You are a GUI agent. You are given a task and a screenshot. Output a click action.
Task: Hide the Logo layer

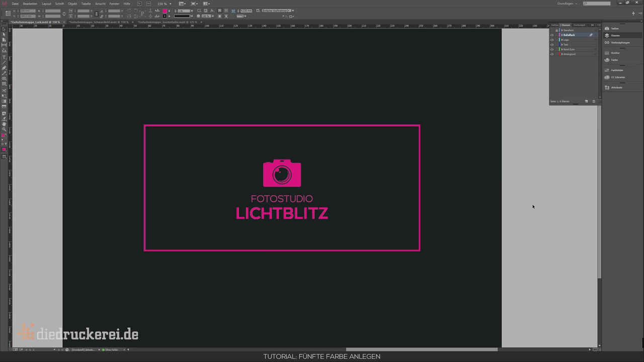coord(552,40)
